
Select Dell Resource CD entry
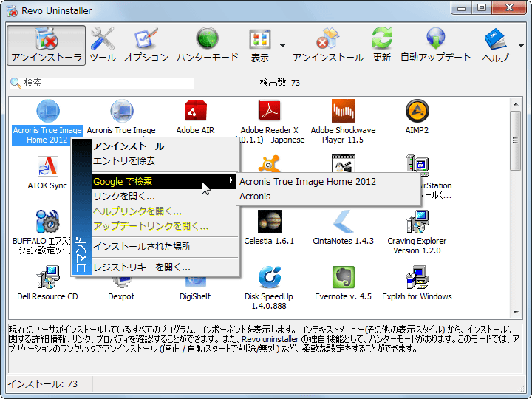[47, 283]
